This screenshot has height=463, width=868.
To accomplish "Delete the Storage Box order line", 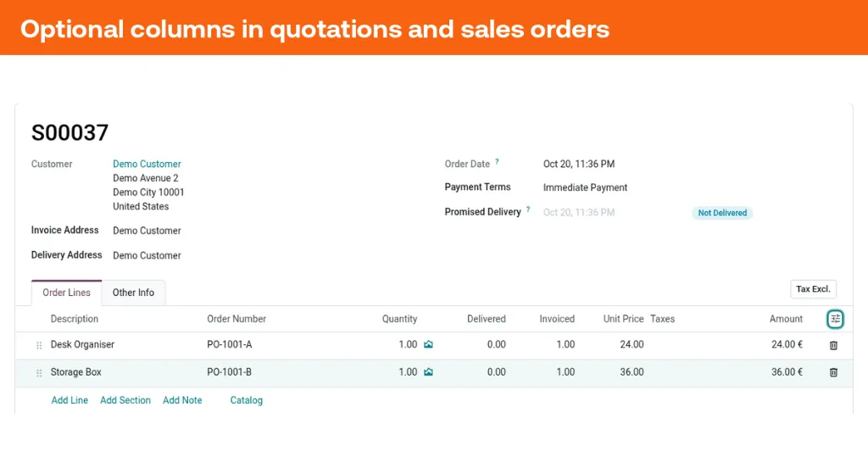I will [x=833, y=372].
